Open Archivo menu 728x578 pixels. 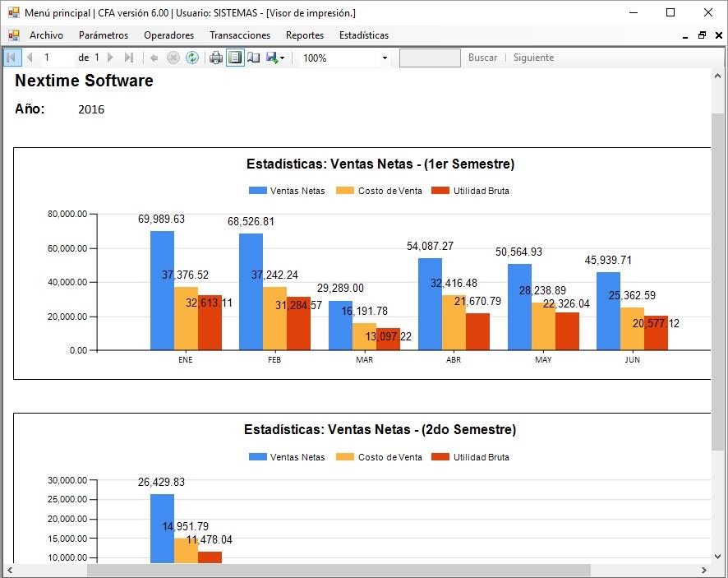coord(47,35)
